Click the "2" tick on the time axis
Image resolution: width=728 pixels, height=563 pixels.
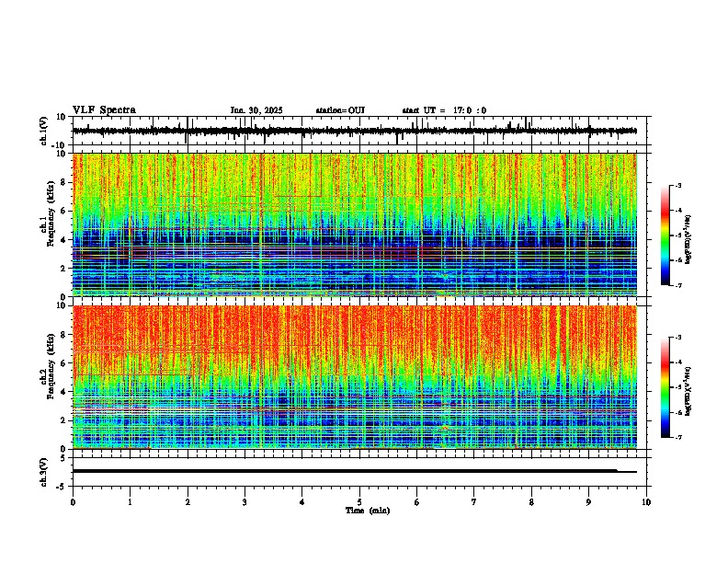[x=188, y=502]
